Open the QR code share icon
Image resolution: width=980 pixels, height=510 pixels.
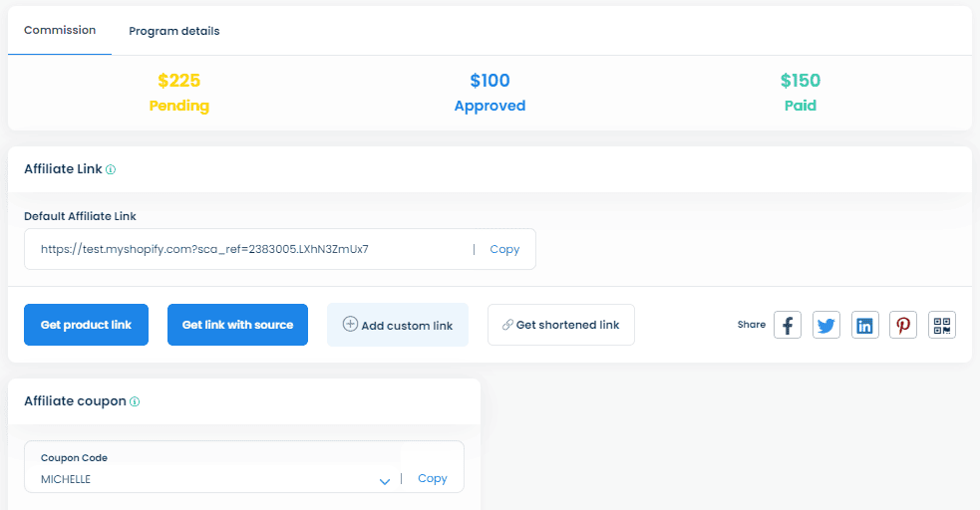click(x=942, y=325)
